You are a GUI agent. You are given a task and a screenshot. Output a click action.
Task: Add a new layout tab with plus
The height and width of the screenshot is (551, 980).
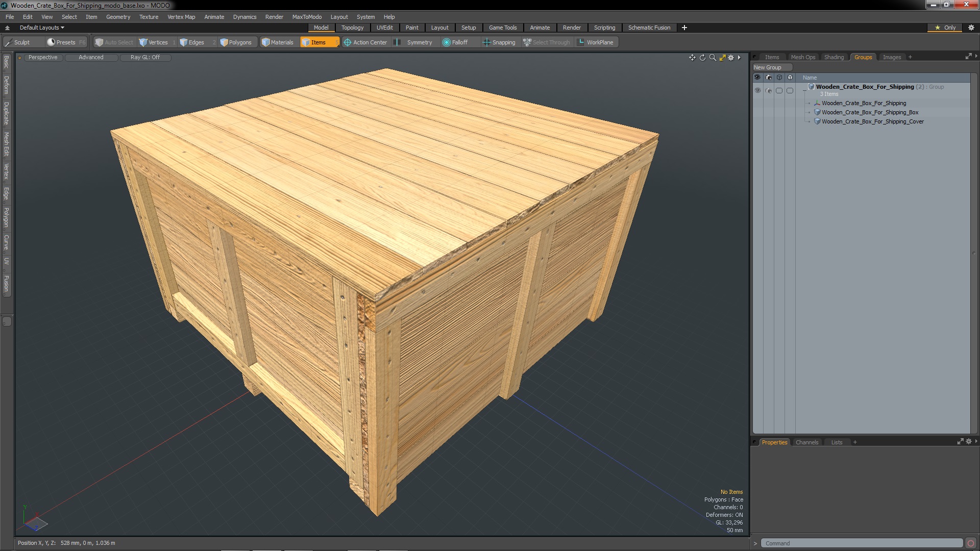(684, 28)
